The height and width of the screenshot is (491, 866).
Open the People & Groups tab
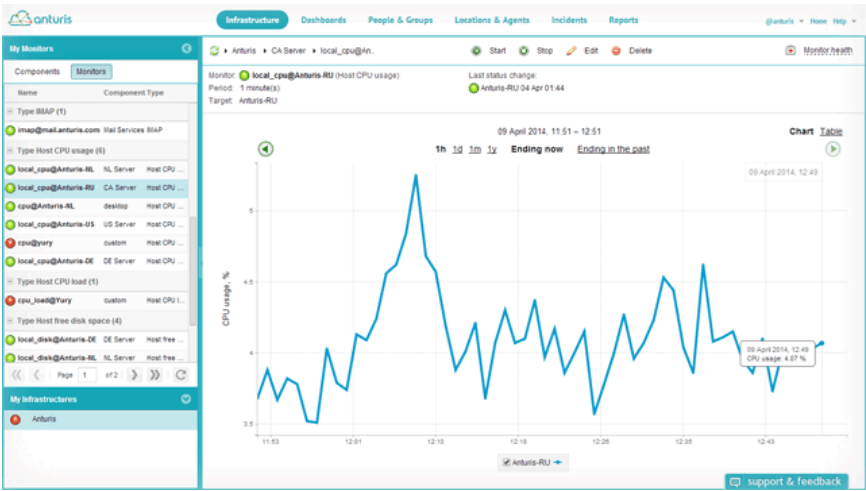point(400,20)
